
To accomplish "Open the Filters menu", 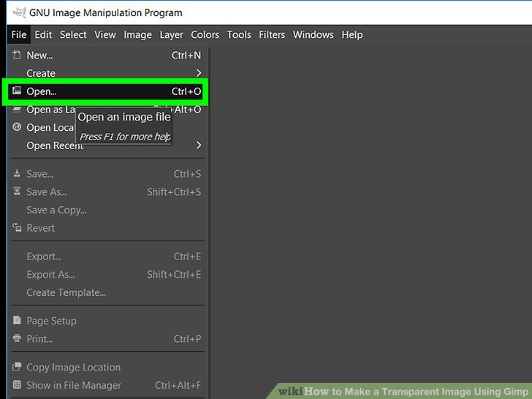I will pos(272,34).
